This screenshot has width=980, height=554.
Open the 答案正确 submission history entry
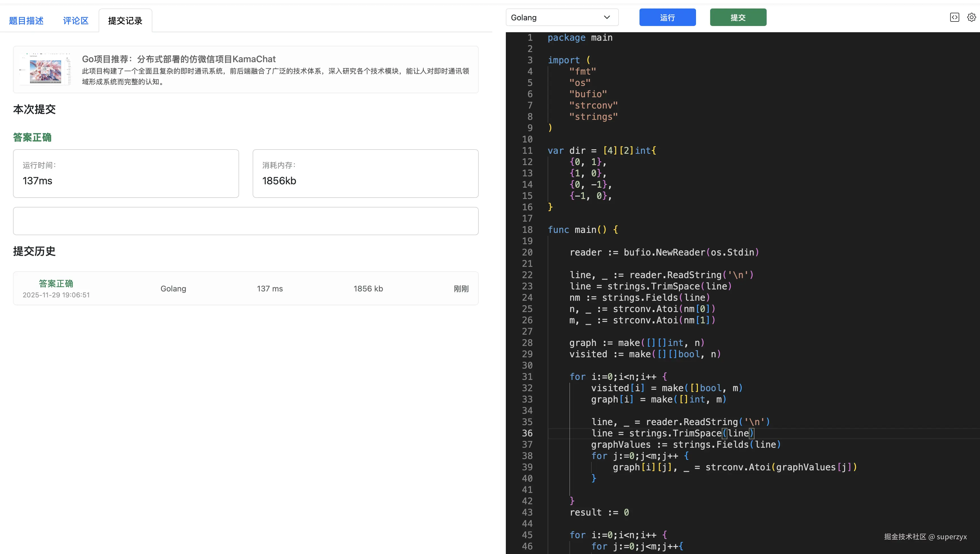click(x=56, y=284)
